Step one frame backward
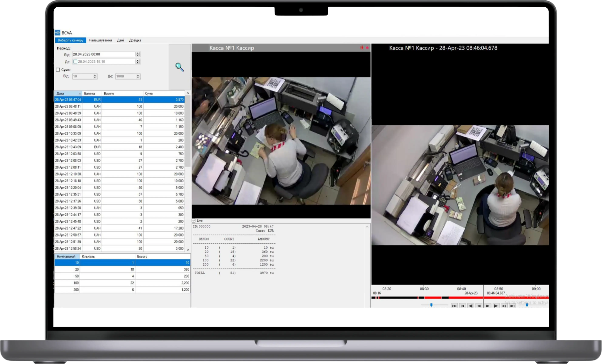Screen dimensions: 602x364 click(479, 306)
